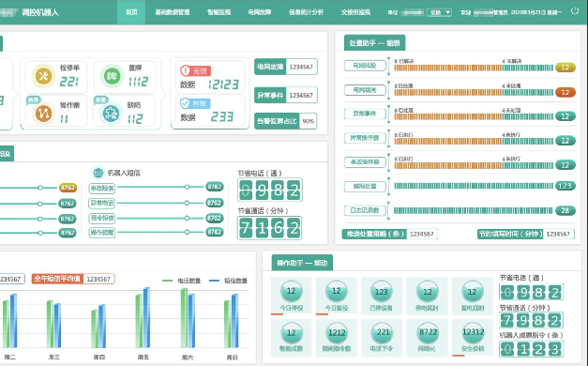Click the 今日复役 bubble showing 12
This screenshot has width=588, height=366.
tap(337, 291)
